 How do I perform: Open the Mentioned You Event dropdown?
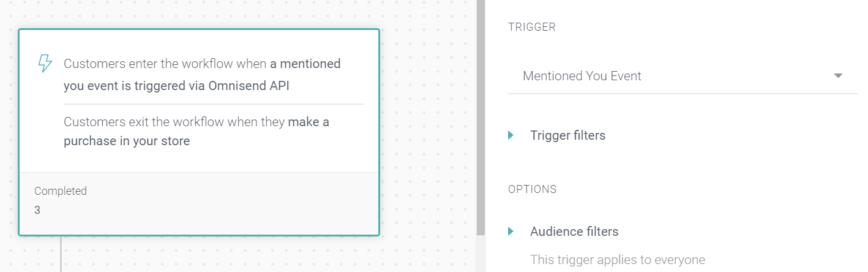point(683,76)
